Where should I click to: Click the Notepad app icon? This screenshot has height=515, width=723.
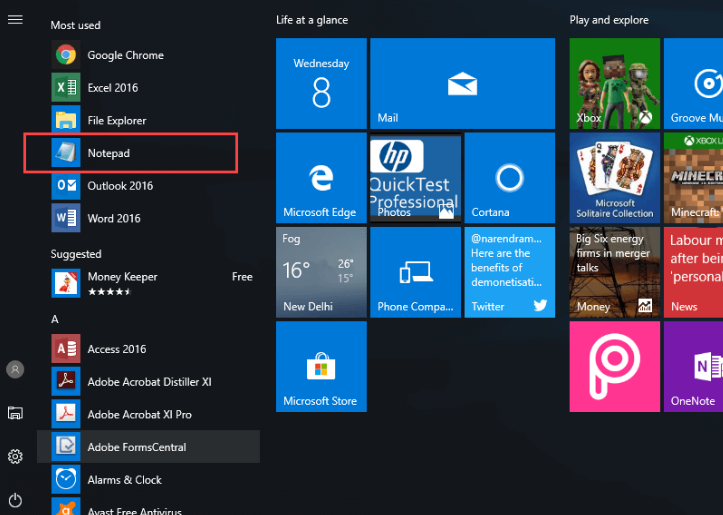tap(66, 153)
